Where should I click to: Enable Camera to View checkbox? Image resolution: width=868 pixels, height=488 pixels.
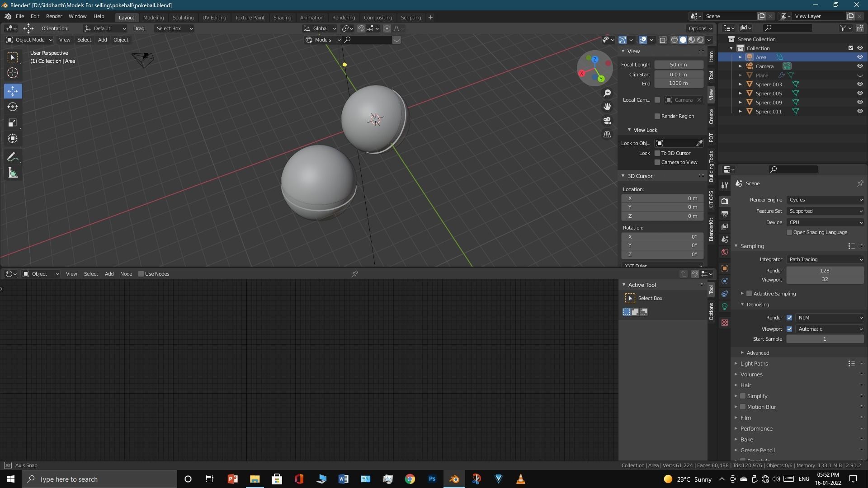pos(657,162)
